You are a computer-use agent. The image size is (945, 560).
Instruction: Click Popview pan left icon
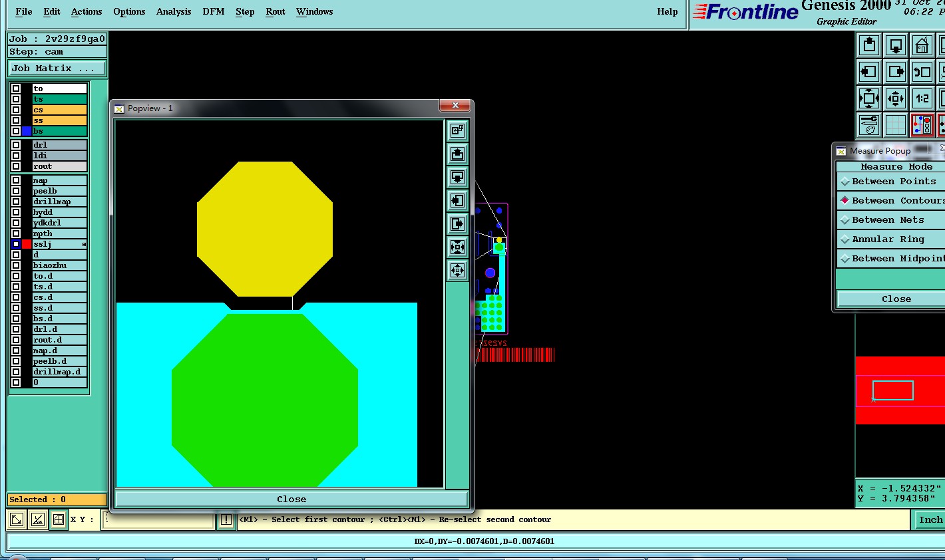[457, 200]
